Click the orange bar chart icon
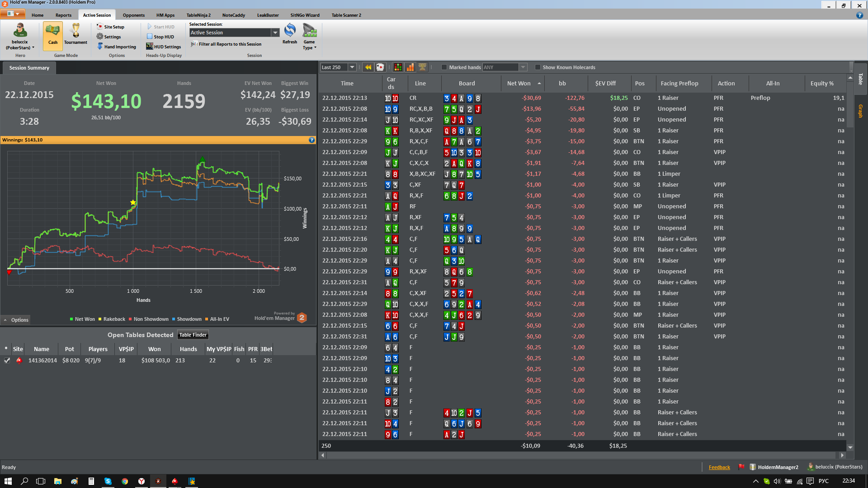The image size is (868, 488). pos(410,67)
